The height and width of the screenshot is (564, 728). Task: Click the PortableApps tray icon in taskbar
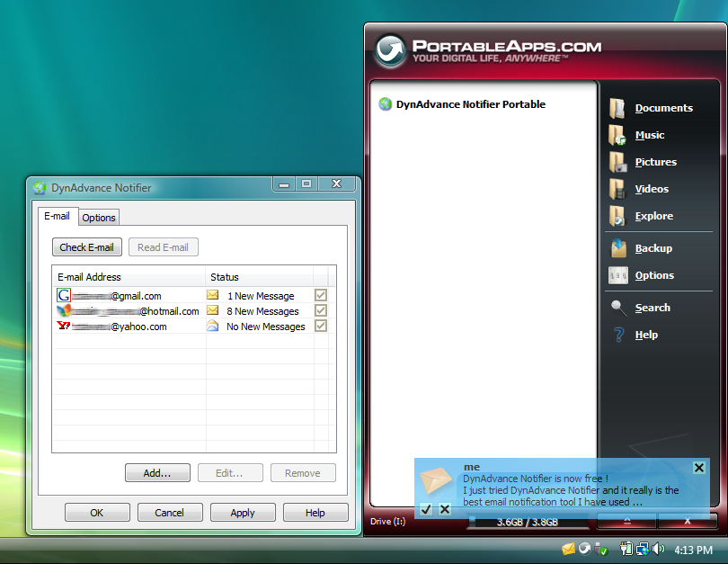585,549
